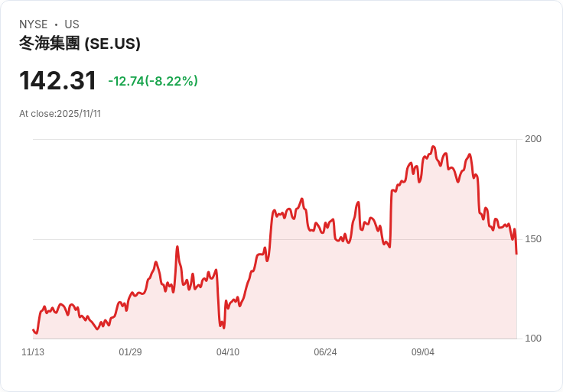This screenshot has height=392, width=563.
Task: Click the US market label
Action: point(72,24)
